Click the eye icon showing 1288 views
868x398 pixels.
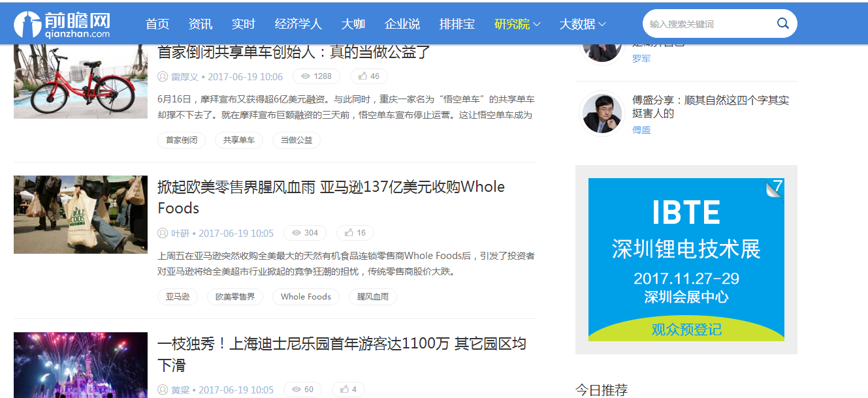[305, 76]
